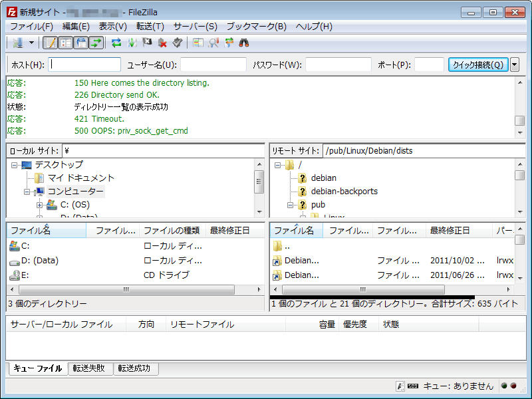
Task: Toggle processing of transfer queue
Action: 132,43
